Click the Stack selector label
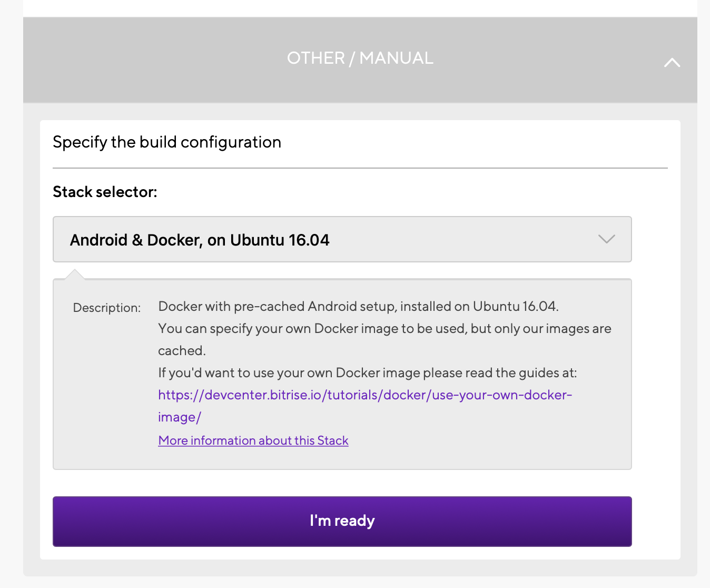Image resolution: width=710 pixels, height=588 pixels. (105, 192)
